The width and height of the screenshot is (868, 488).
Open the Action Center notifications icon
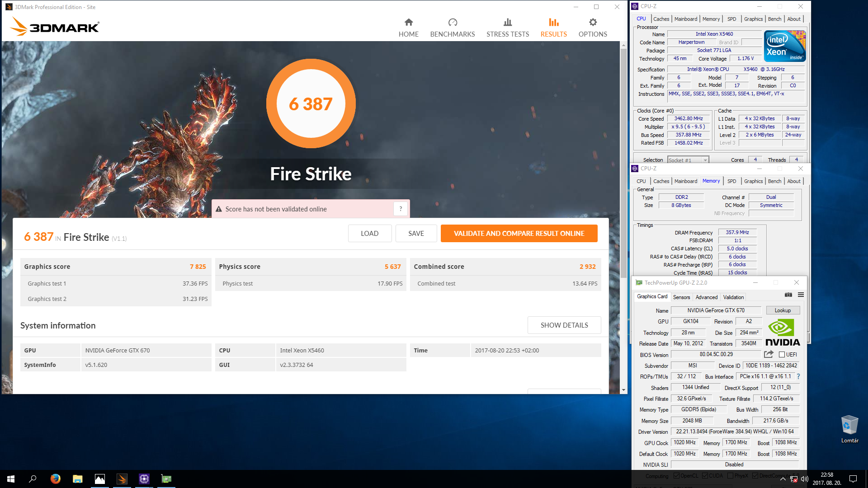pos(853,479)
